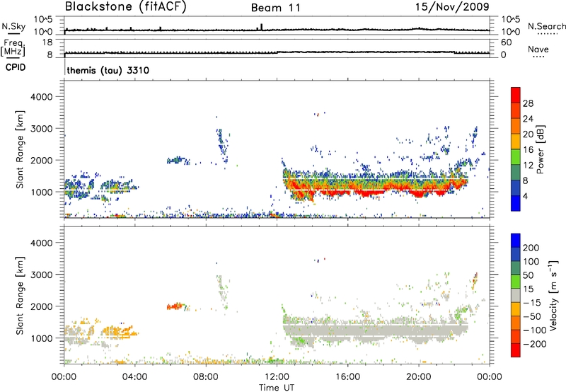Click the themis (tau) 3310 text

point(108,70)
